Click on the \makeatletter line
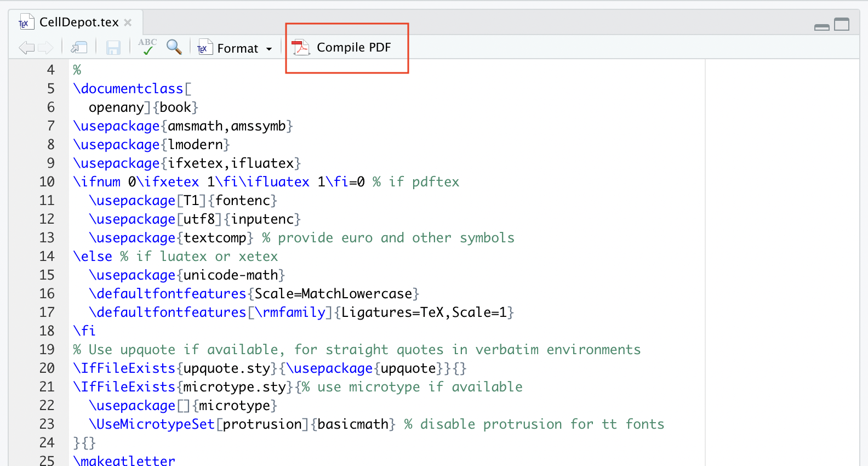Screen dimensions: 868x466 (x=124, y=460)
